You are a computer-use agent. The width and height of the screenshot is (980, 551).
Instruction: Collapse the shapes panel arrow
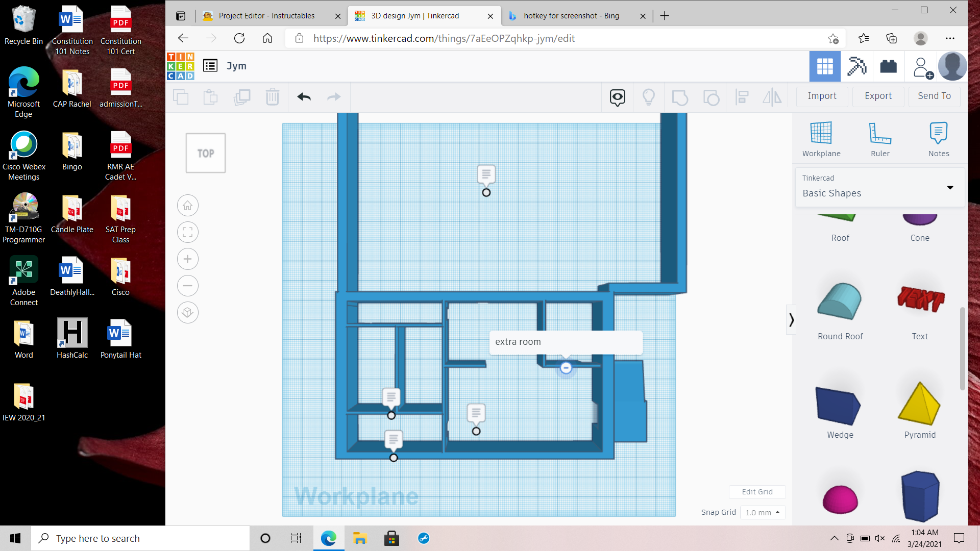[791, 320]
